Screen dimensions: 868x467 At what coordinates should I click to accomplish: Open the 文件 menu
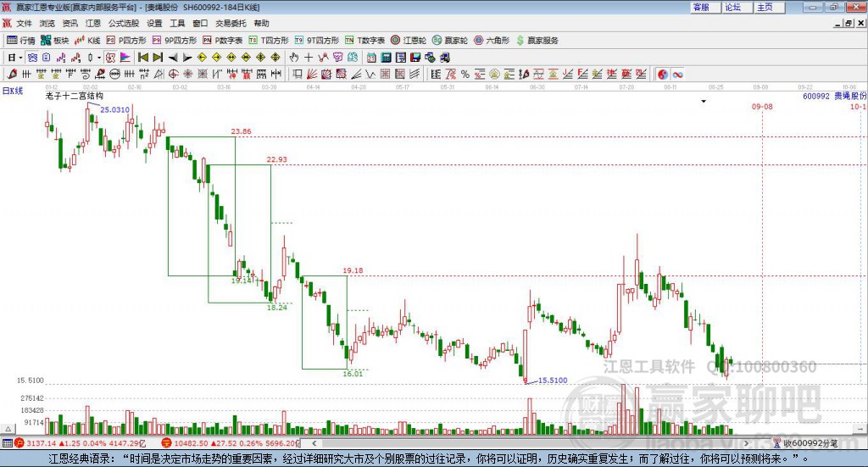pyautogui.click(x=24, y=23)
